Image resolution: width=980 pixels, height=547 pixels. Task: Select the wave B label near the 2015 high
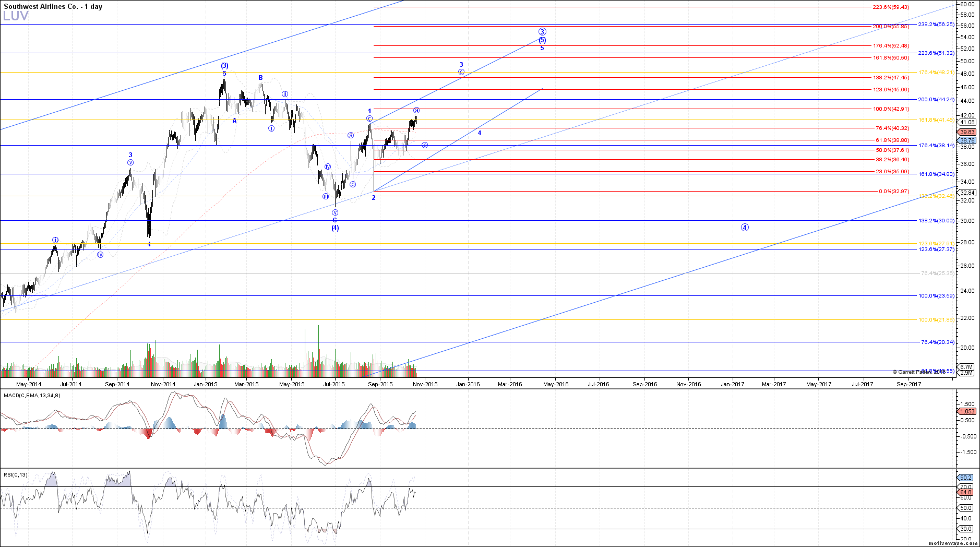[x=260, y=78]
